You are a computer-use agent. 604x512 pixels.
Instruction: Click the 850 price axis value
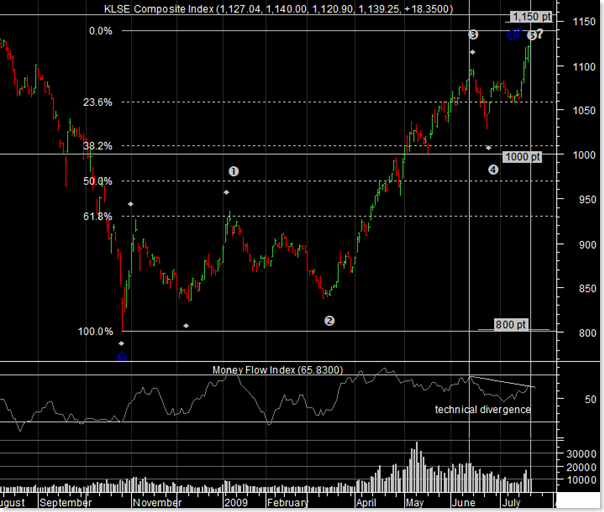click(587, 288)
